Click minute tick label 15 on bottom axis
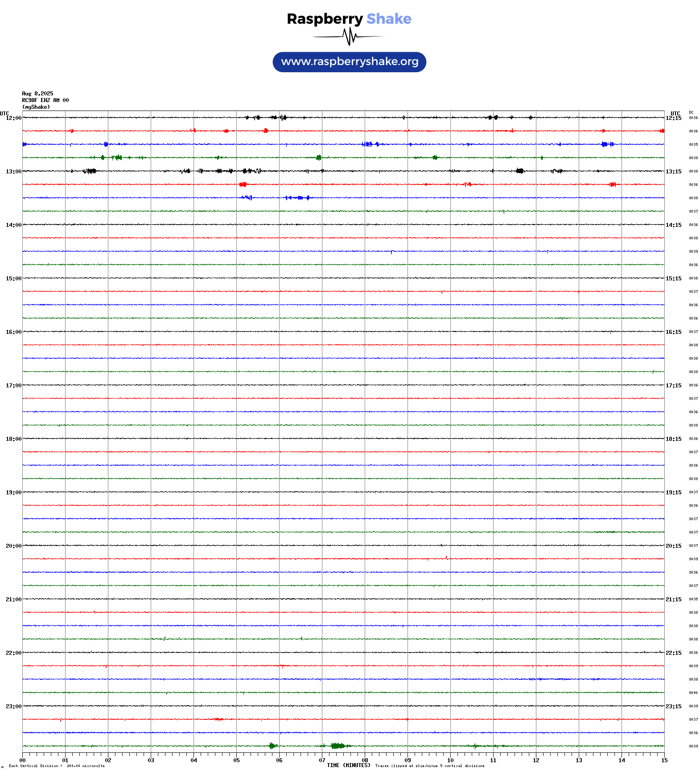The image size is (700, 772). (664, 760)
